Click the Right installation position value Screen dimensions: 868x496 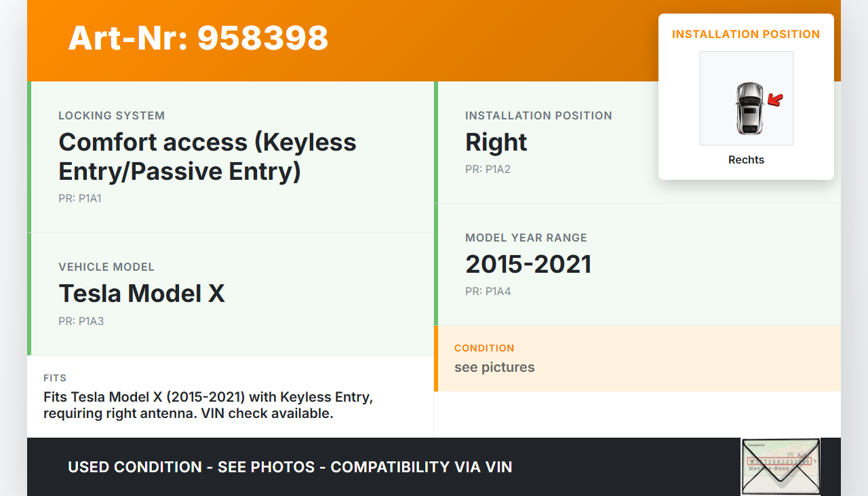pyautogui.click(x=496, y=142)
